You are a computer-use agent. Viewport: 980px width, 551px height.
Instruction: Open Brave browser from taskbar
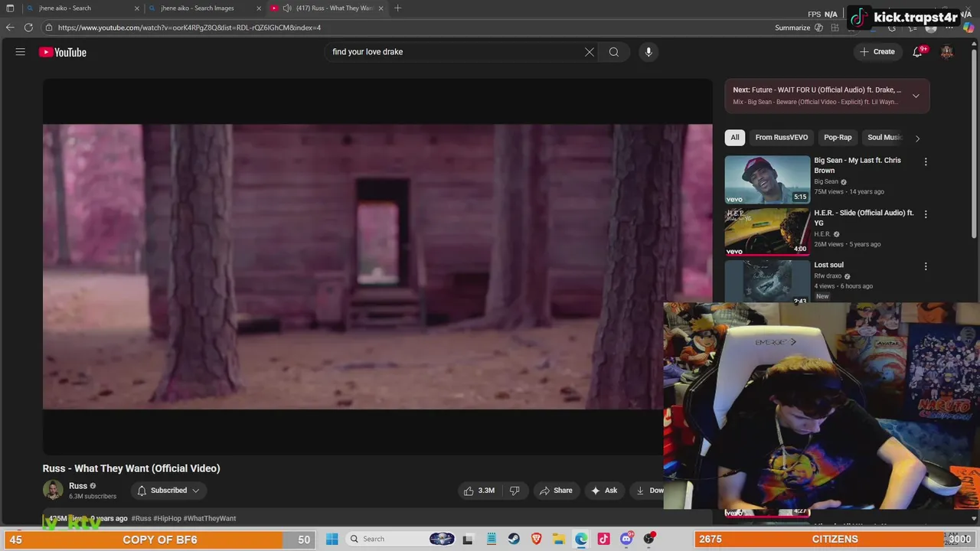pos(537,539)
